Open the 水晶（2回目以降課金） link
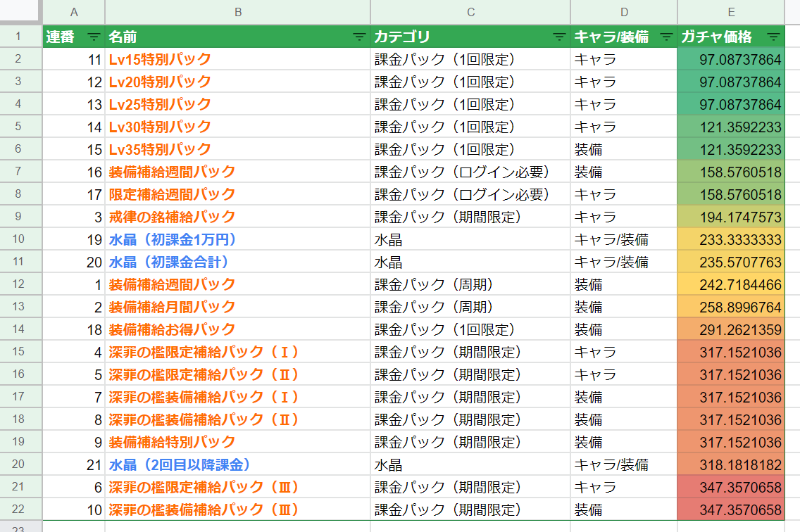This screenshot has width=800, height=532. point(165,464)
